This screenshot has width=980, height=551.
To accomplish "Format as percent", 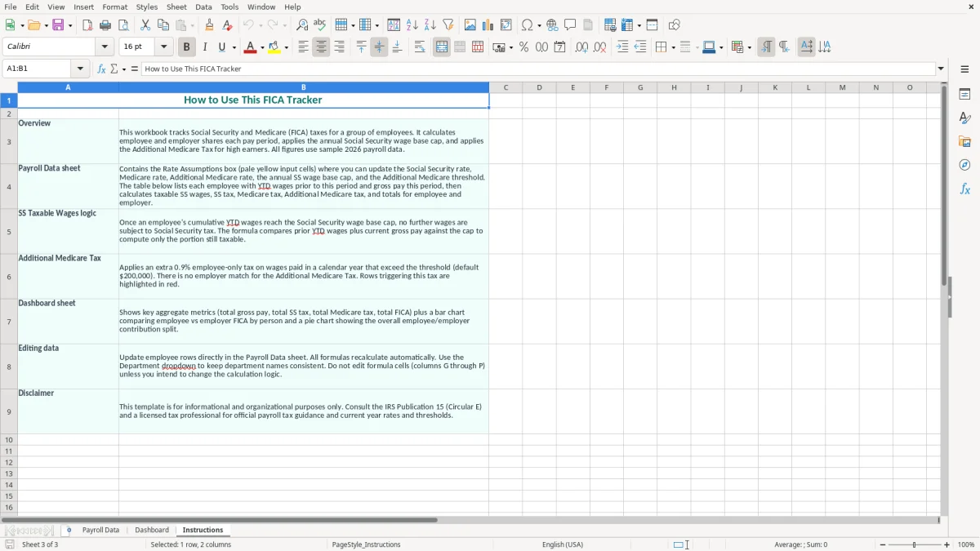I will (x=523, y=47).
